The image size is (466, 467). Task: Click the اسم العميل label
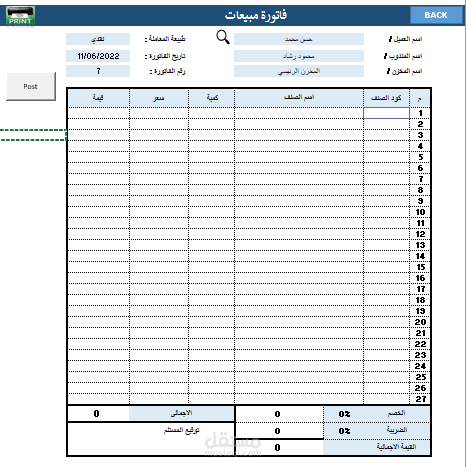[405, 39]
